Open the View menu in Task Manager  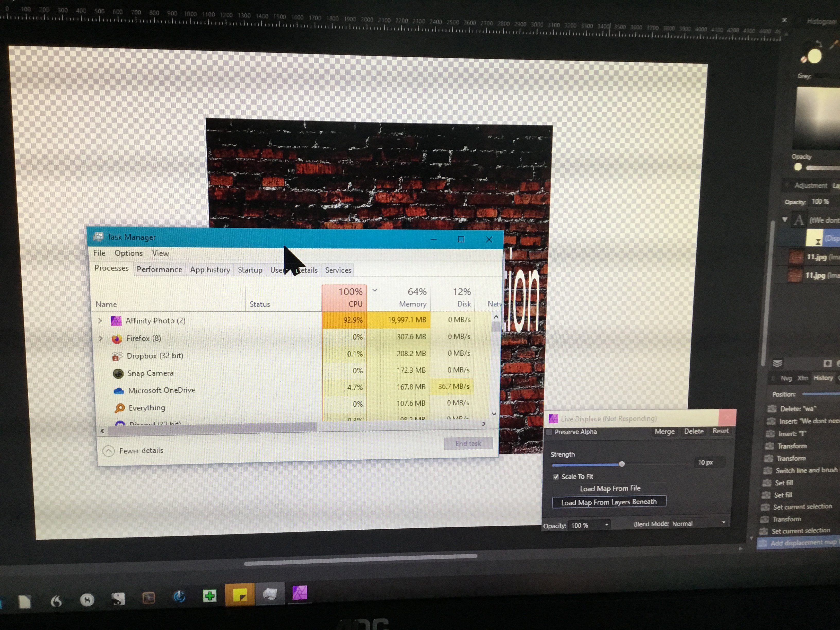point(160,254)
